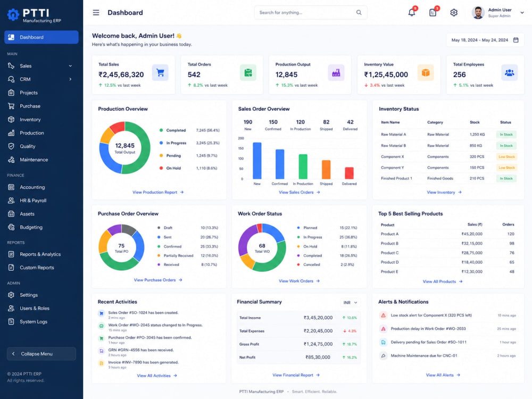Screen dimensions: 532x399
Task: Click the Users & Roles sidebar icon
Action: [11, 308]
